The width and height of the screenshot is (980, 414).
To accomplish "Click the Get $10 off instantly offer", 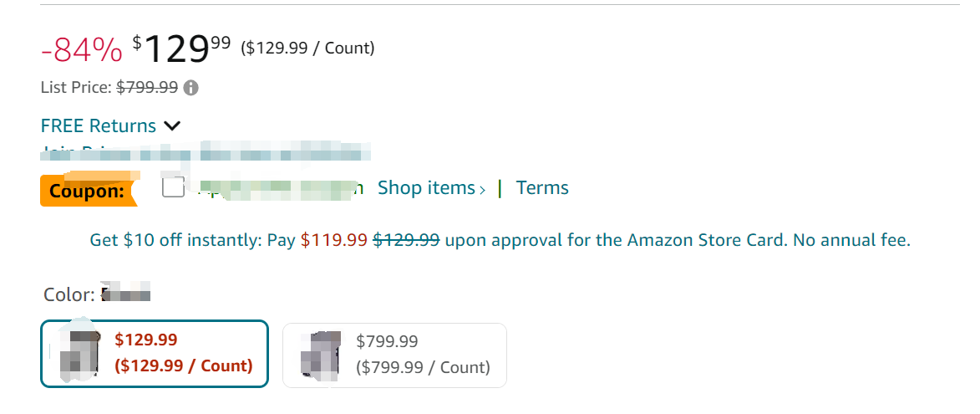I will pos(192,241).
